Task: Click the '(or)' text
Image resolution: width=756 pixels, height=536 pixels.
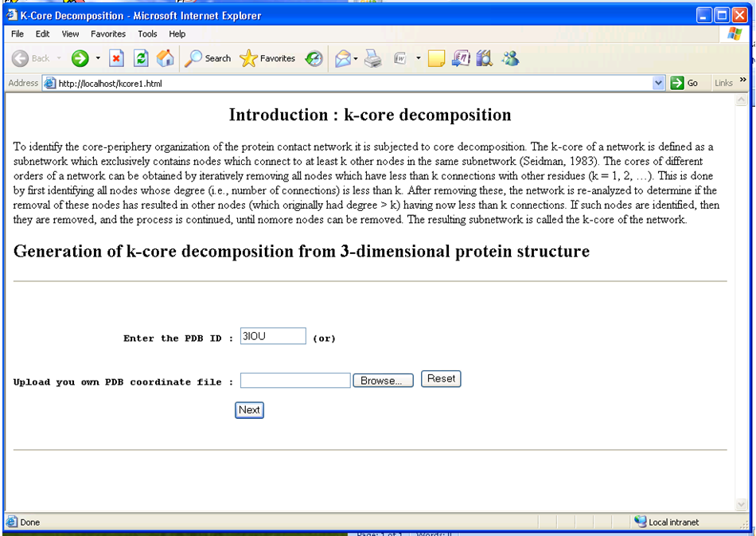Action: tap(324, 338)
